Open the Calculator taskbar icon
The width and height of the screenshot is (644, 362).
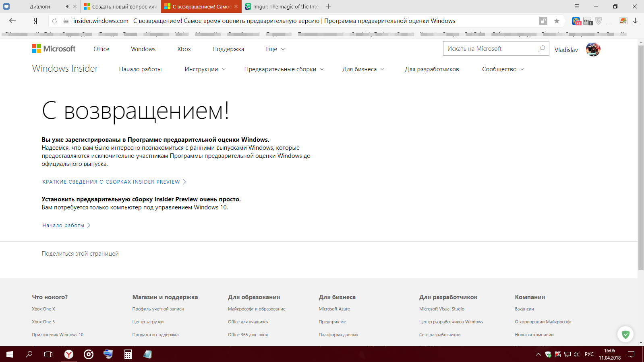pos(128,354)
